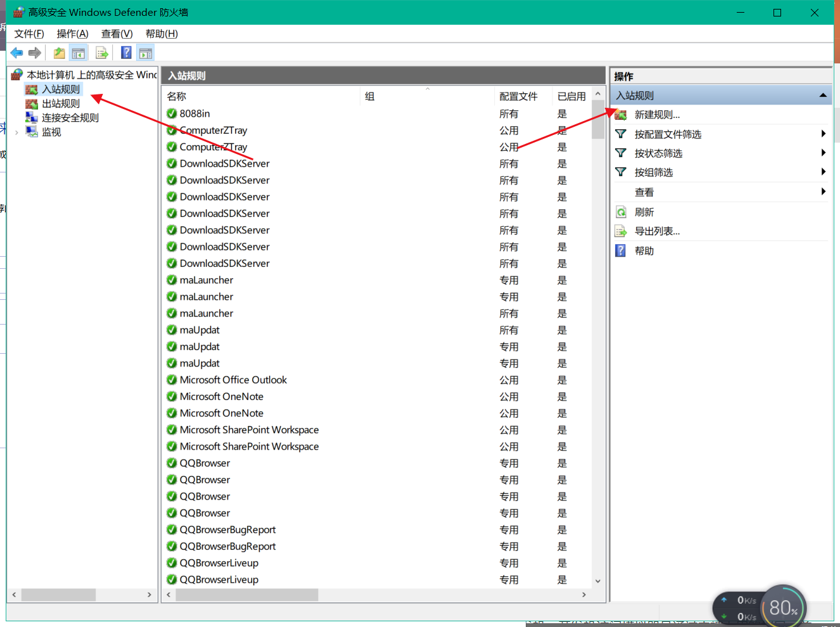Click the network speed widget showing 80%
Image resolution: width=840 pixels, height=627 pixels.
(x=760, y=607)
